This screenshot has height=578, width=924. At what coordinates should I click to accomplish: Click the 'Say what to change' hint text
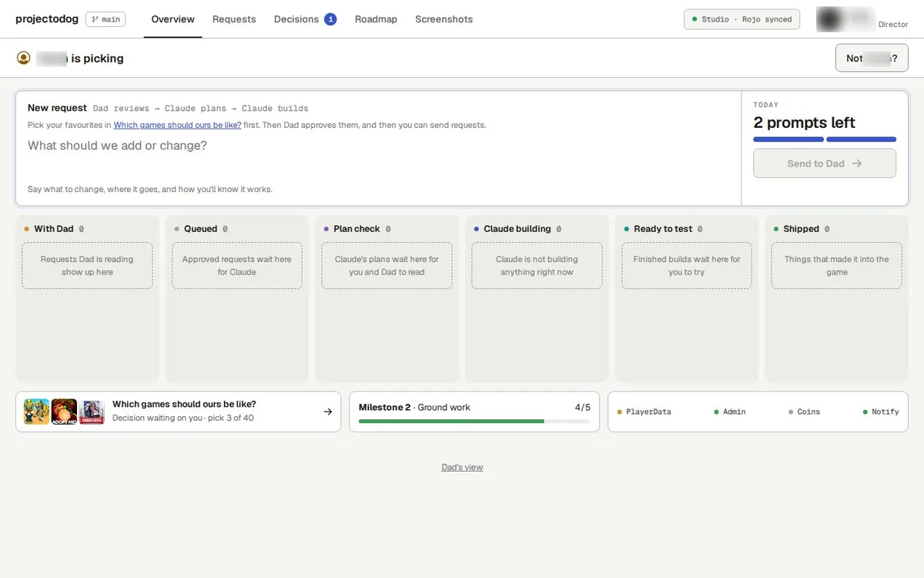pyautogui.click(x=150, y=190)
